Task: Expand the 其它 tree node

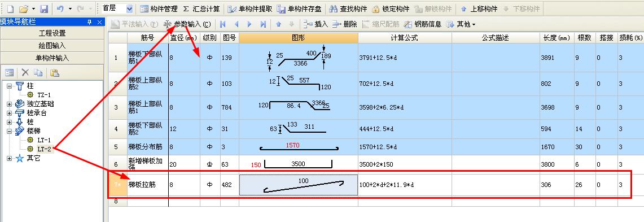Action: (x=9, y=158)
